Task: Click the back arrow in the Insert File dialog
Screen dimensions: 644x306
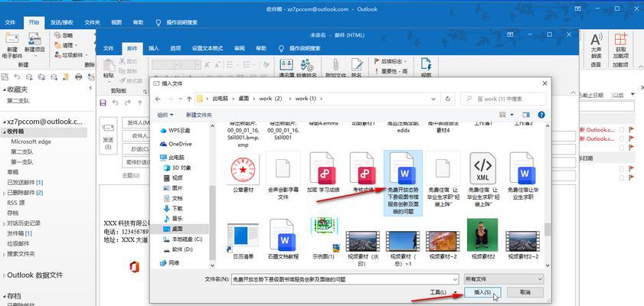Action: click(x=158, y=99)
